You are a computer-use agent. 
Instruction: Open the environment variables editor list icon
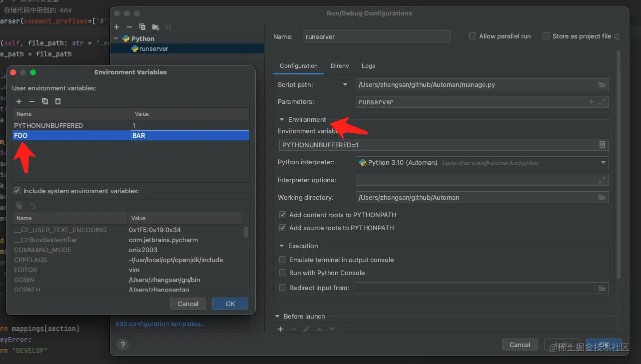pos(602,145)
